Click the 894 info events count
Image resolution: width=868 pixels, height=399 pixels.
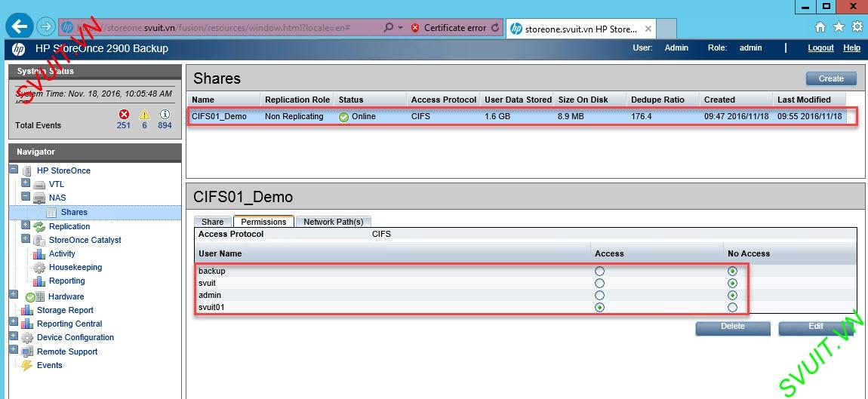[165, 126]
